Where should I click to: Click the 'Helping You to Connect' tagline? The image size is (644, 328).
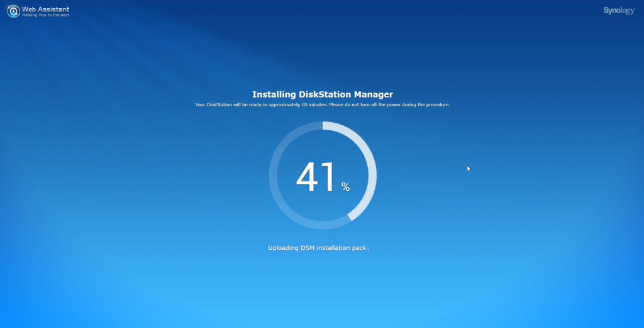tap(45, 15)
